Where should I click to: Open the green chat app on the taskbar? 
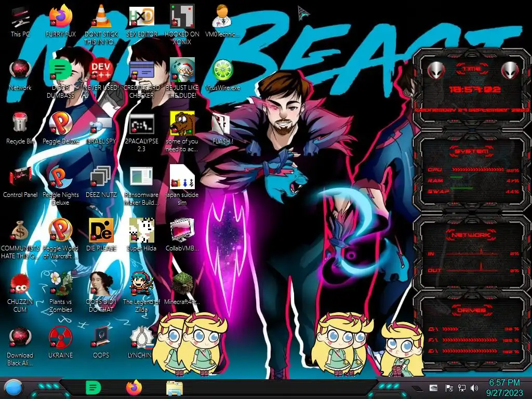tap(94, 388)
